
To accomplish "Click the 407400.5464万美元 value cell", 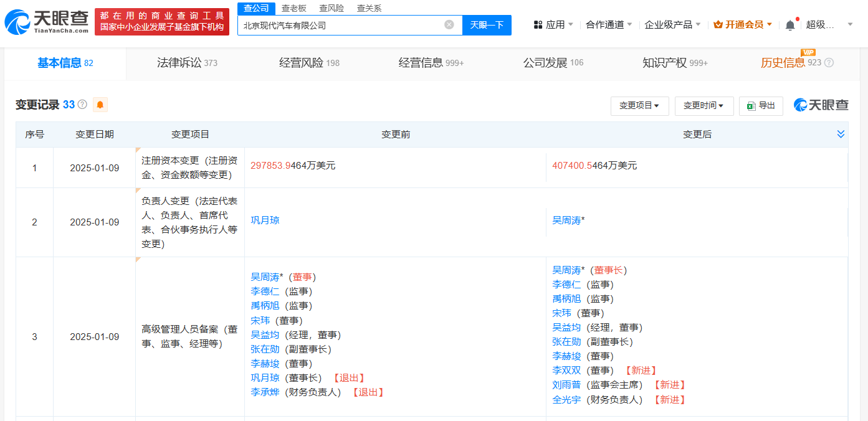I will coord(594,166).
